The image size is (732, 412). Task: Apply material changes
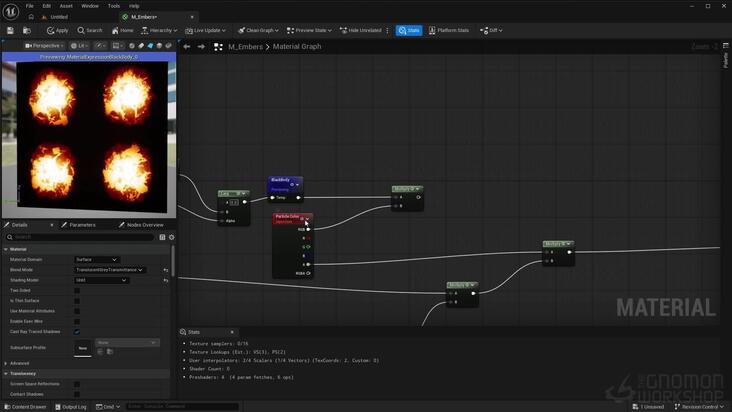pos(57,30)
